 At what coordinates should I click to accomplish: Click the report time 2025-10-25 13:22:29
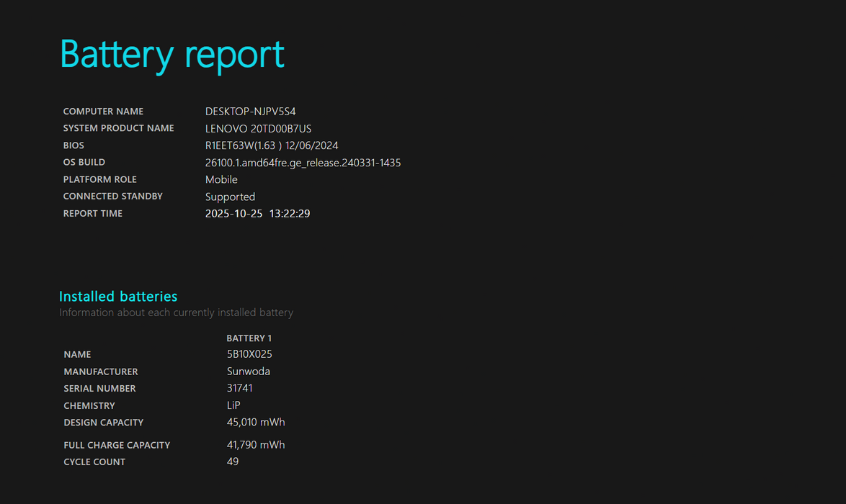tap(257, 214)
